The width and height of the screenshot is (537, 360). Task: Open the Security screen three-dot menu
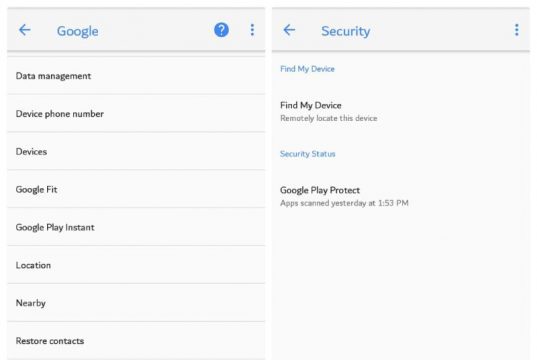516,30
